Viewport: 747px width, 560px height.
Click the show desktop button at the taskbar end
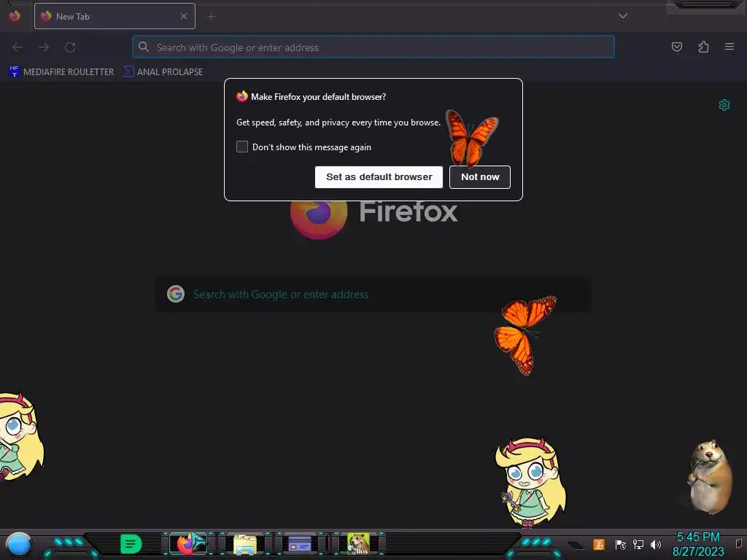point(740,544)
